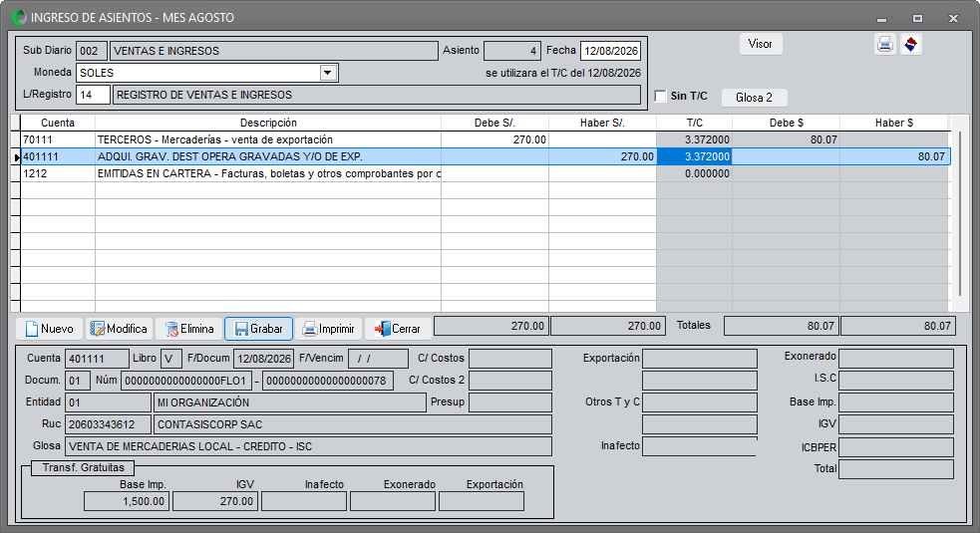The height and width of the screenshot is (533, 980).
Task: Click the Asiento number field
Action: coord(511,51)
